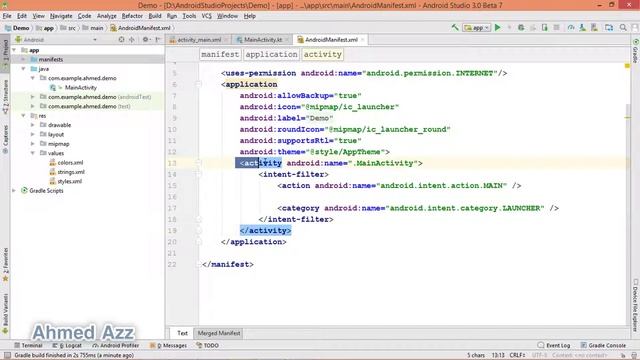Open the VCS menu
The width and height of the screenshot is (640, 360).
pos(207,16)
